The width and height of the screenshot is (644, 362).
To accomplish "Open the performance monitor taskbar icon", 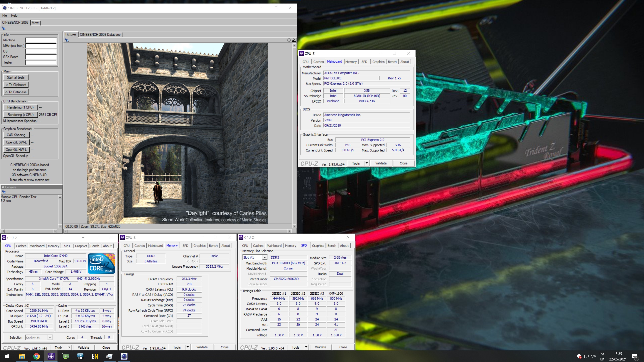I will (109, 356).
